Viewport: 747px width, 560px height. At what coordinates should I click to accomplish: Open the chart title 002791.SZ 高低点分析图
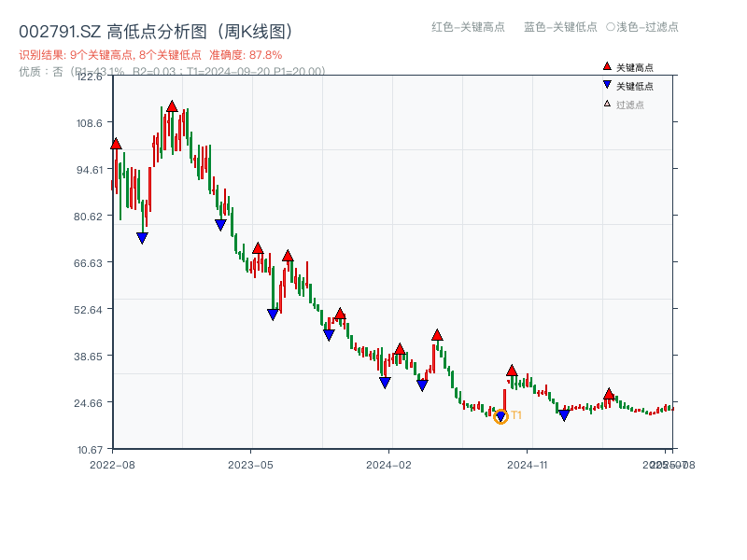point(156,29)
